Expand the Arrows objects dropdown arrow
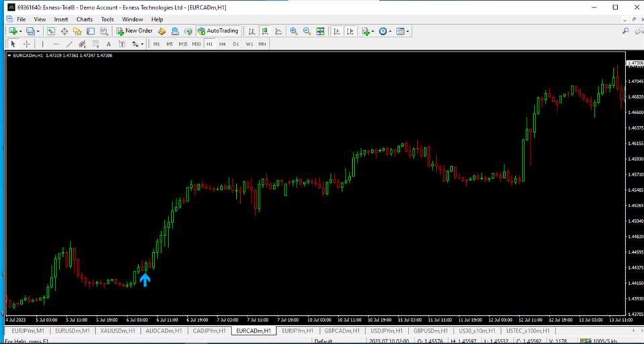This screenshot has height=344, width=644. pyautogui.click(x=142, y=44)
